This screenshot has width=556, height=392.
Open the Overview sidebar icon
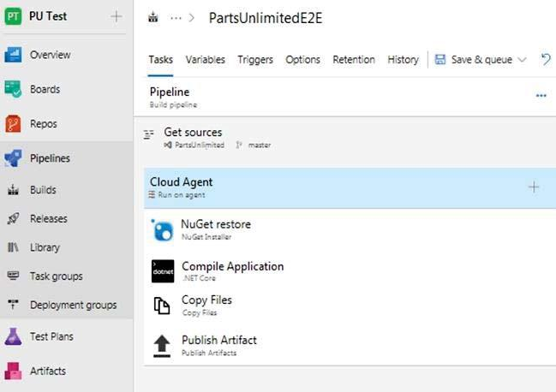[x=13, y=55]
